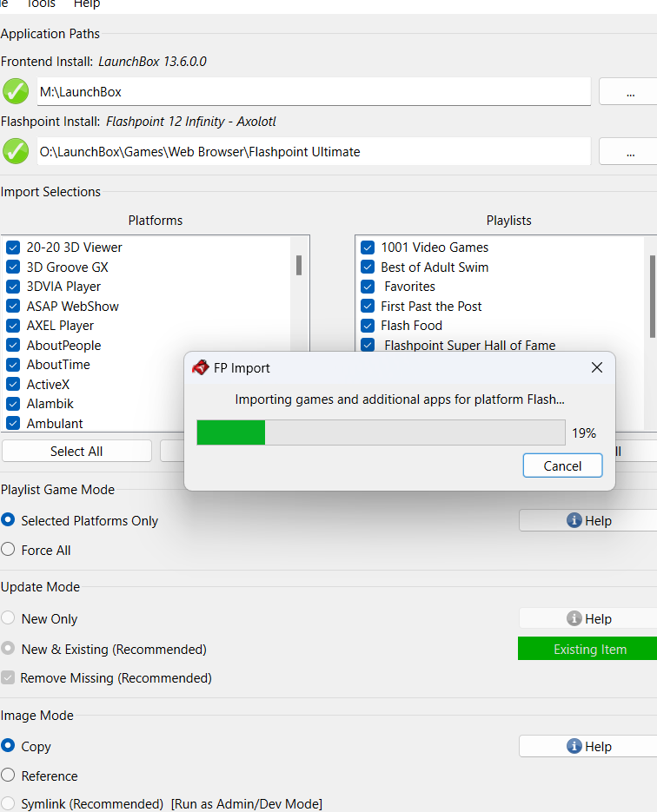
Task: Uncheck the AXEL Player platform
Action: 13,326
